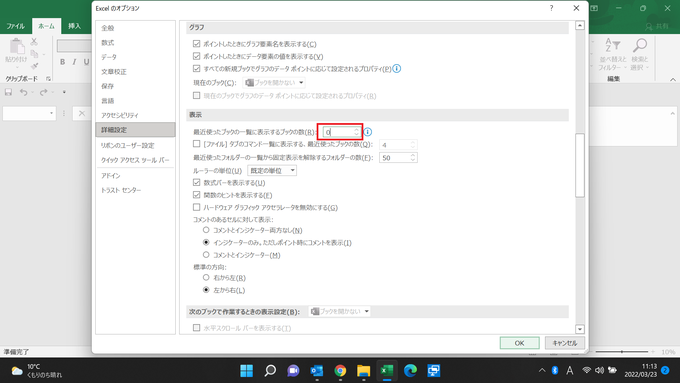
Task: Select left-to-right default direction
Action: point(206,290)
